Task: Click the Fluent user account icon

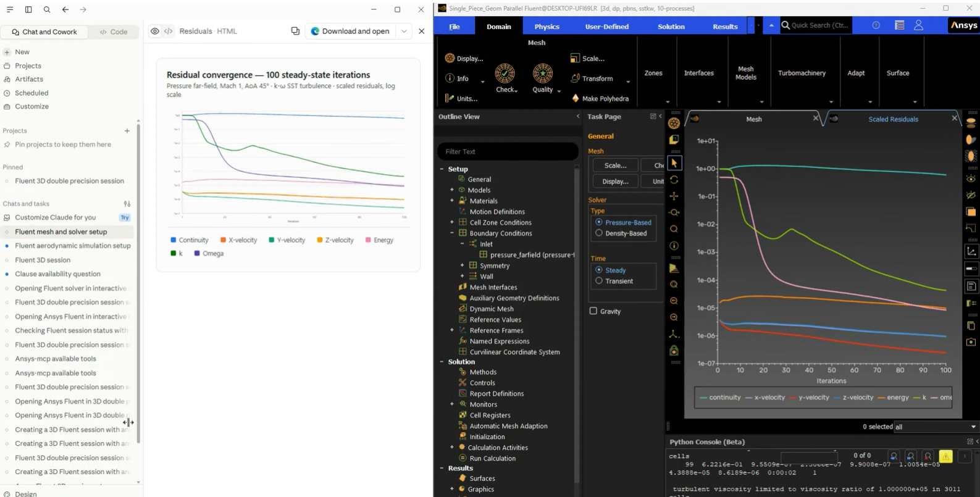Action: (918, 25)
